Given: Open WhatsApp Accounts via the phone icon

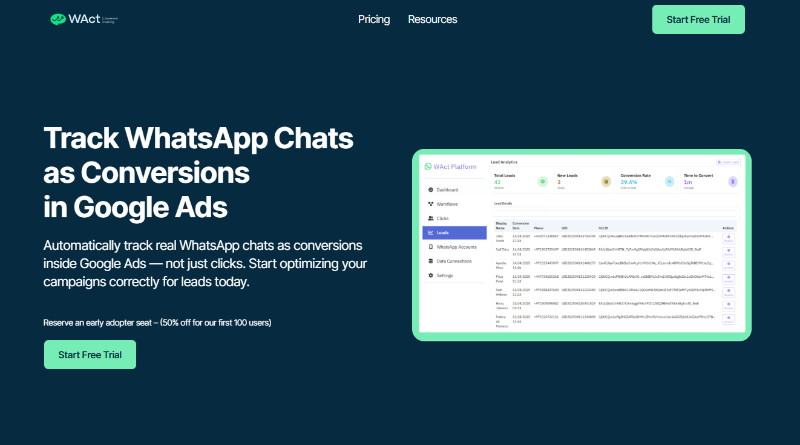Looking at the screenshot, I should 430,246.
